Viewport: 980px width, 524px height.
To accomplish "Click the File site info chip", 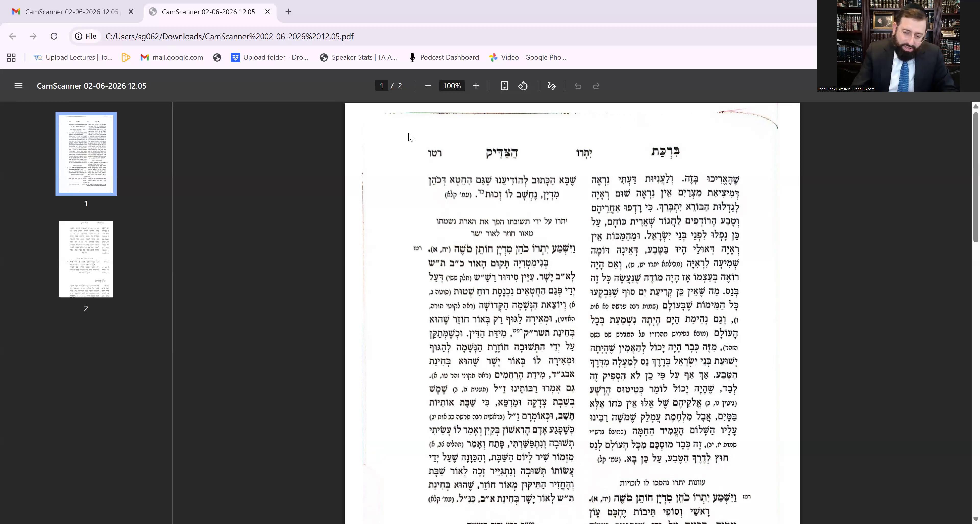I will point(85,36).
